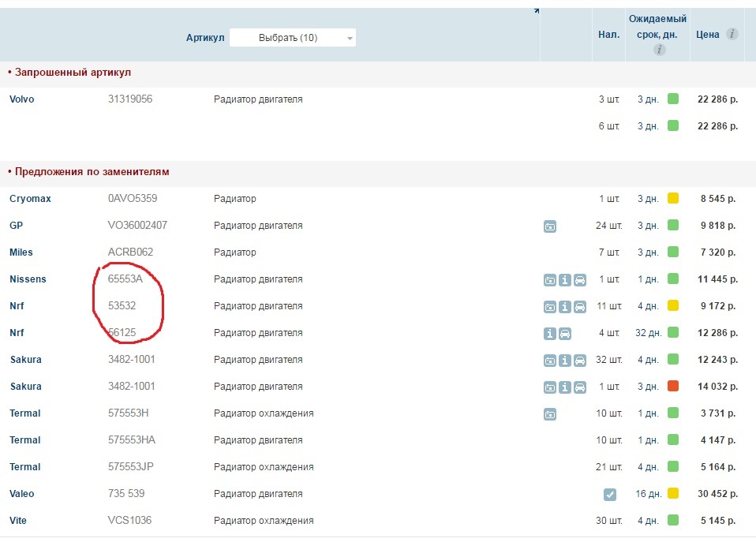Show info icon in Sakura 12 243 р. row
Viewport: 756px width, 546px height.
point(564,361)
